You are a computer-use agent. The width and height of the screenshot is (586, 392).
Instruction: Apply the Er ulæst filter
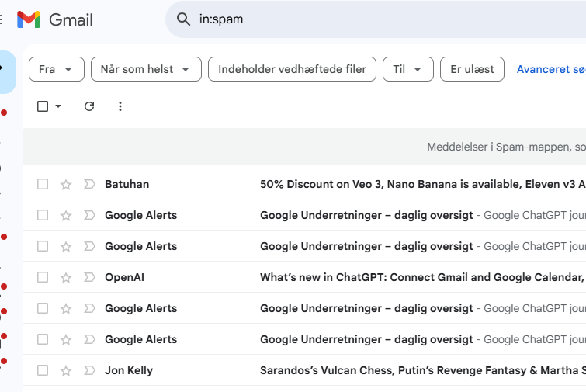[x=472, y=69]
